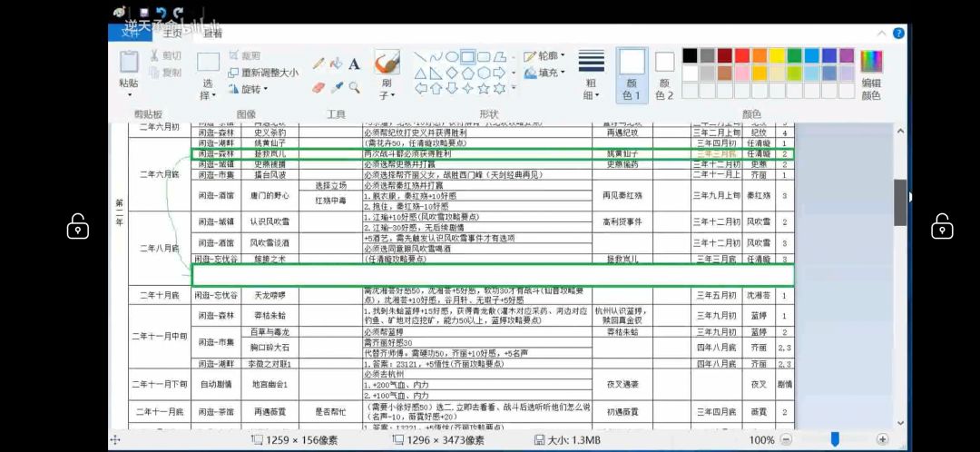Open the Fill (填充) dropdown
Screen dimensions: 980x452
point(544,73)
